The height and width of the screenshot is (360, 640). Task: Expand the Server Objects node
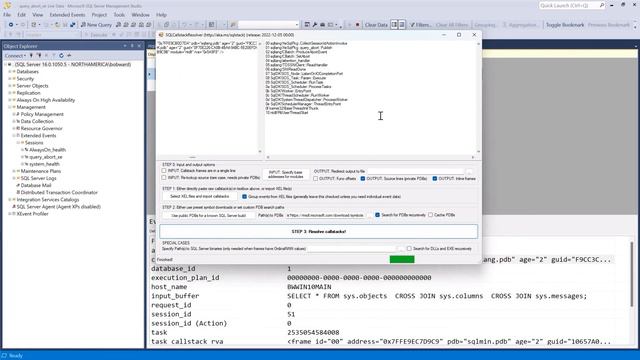click(10, 86)
